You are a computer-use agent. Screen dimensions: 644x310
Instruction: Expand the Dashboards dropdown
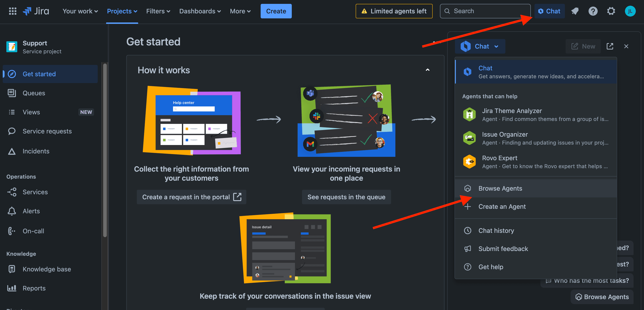point(200,11)
